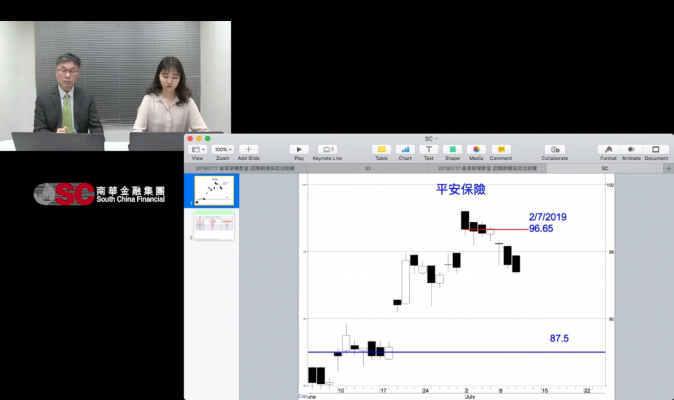This screenshot has height=400, width=674.
Task: Toggle the Document sidebar
Action: (x=656, y=149)
